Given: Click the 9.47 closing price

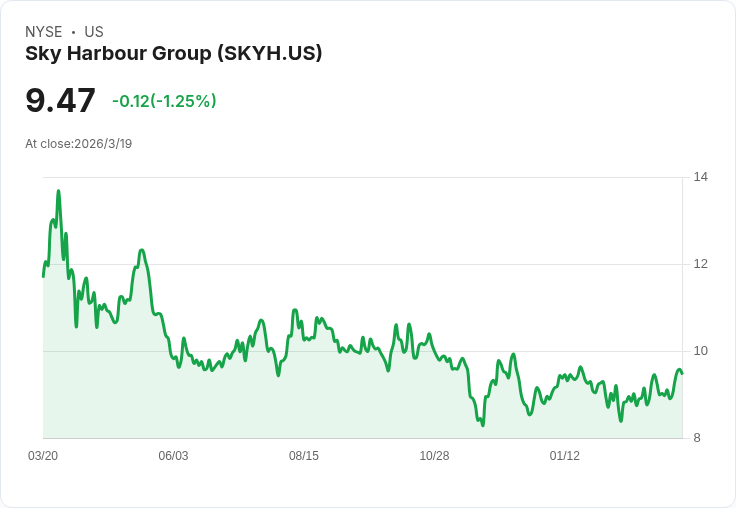Looking at the screenshot, I should click(x=60, y=101).
